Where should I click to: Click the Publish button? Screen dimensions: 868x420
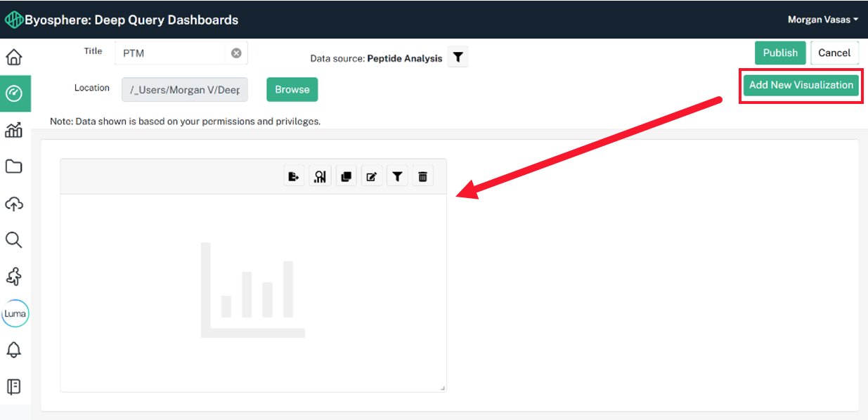coord(780,53)
